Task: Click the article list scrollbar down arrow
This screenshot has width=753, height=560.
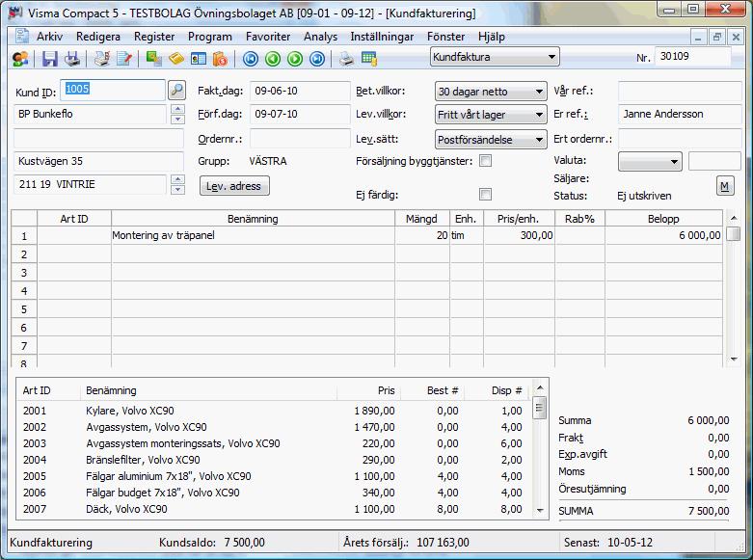Action: coord(540,511)
